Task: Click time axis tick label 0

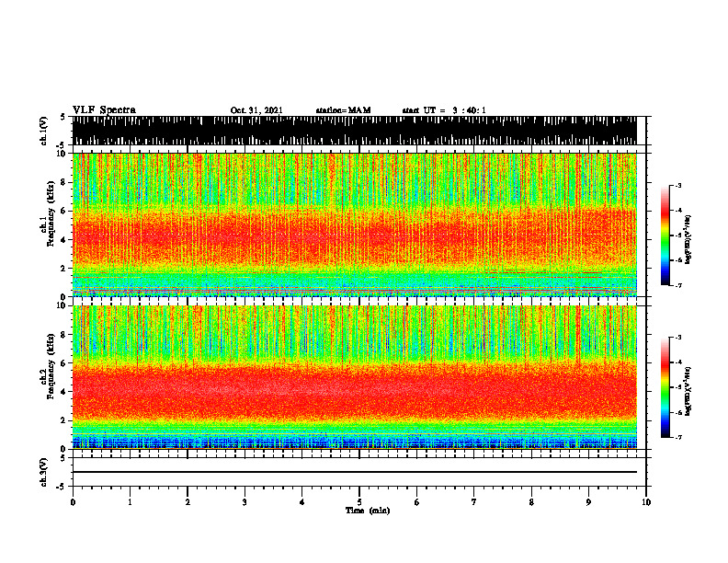Action: click(x=73, y=502)
